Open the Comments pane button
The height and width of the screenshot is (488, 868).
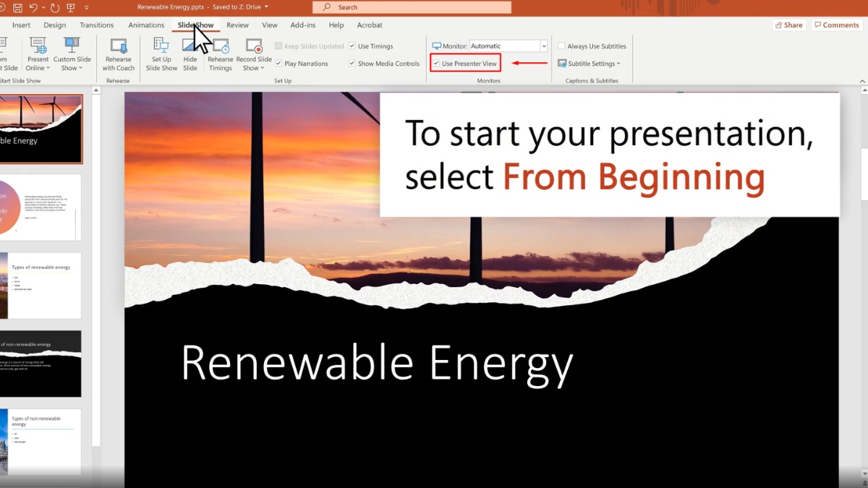837,25
